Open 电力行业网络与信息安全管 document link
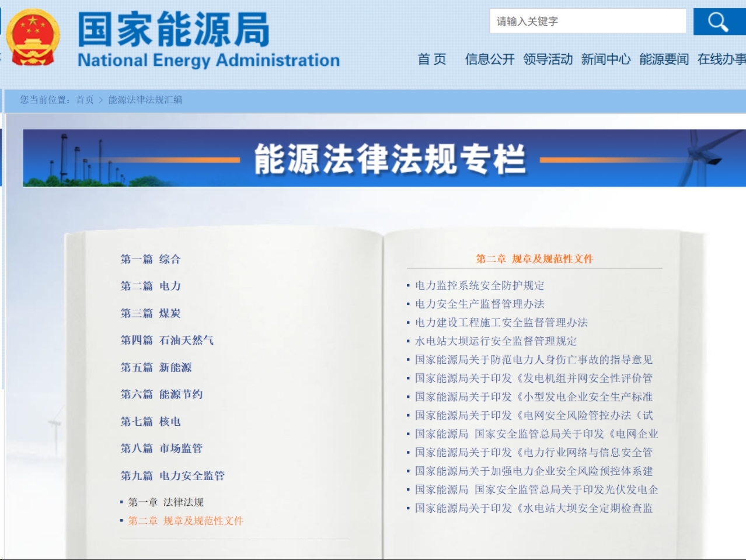 [x=534, y=453]
